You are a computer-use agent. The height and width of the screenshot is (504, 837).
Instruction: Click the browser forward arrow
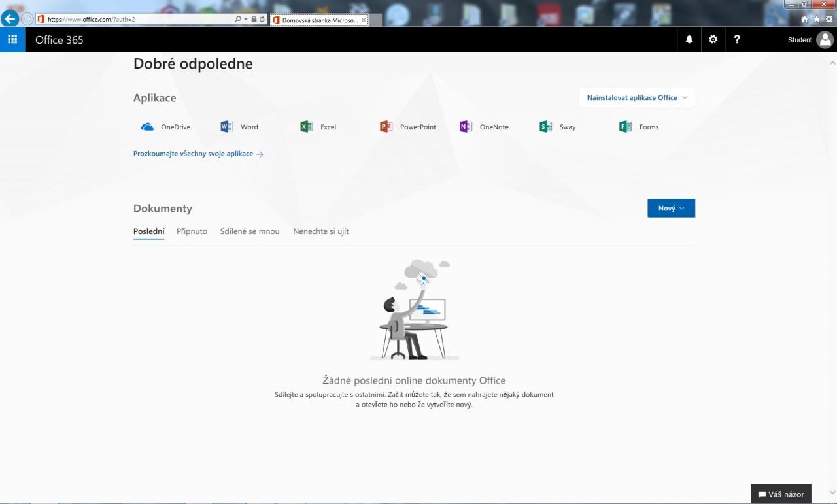click(x=27, y=19)
